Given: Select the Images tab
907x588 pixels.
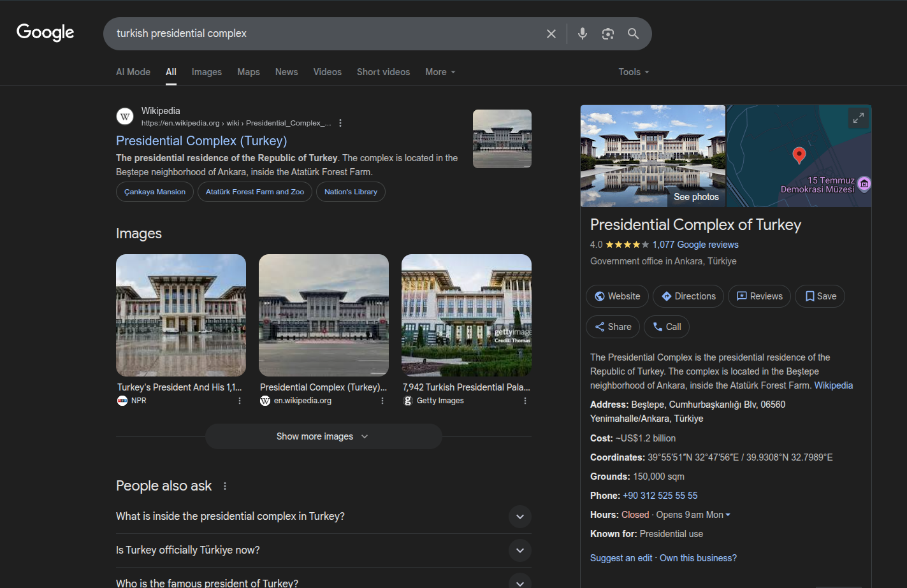Looking at the screenshot, I should [x=207, y=72].
